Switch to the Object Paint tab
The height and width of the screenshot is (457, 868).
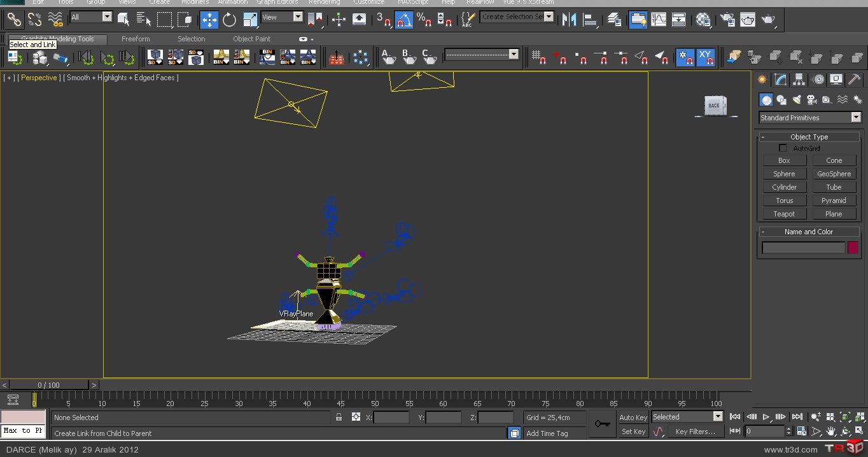click(251, 39)
